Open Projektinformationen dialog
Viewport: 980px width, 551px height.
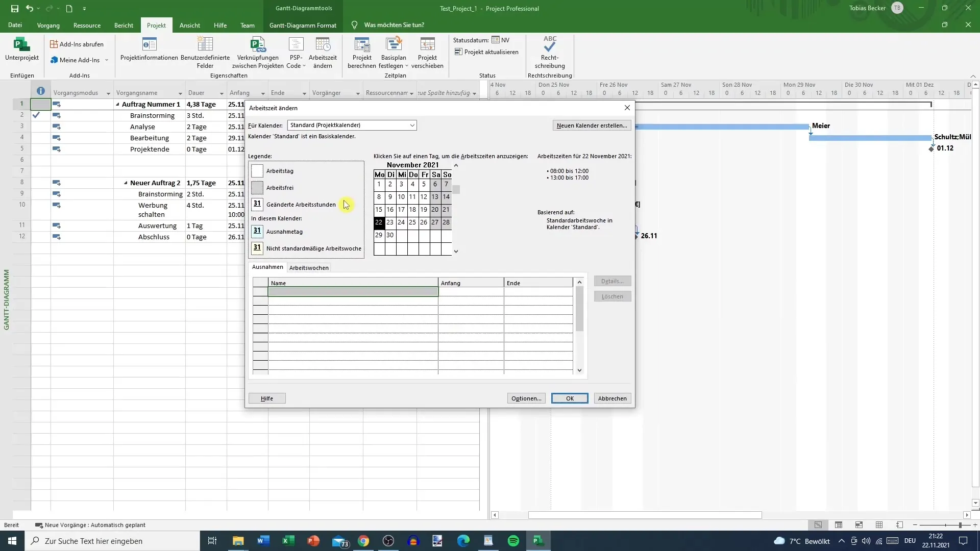tap(149, 49)
